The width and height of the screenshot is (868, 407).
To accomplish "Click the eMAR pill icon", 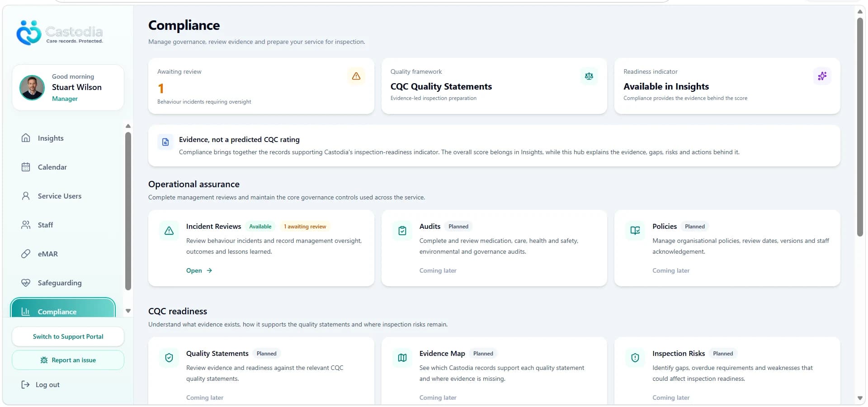I will pos(26,254).
